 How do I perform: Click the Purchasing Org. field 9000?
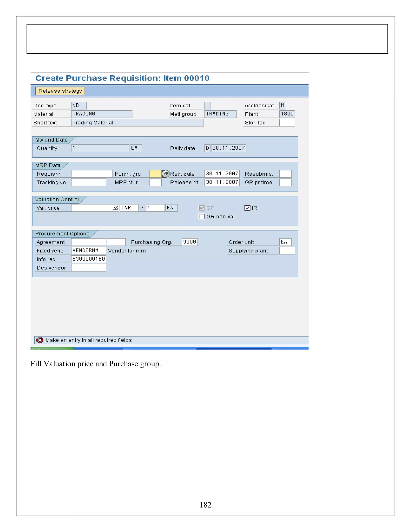(x=189, y=242)
